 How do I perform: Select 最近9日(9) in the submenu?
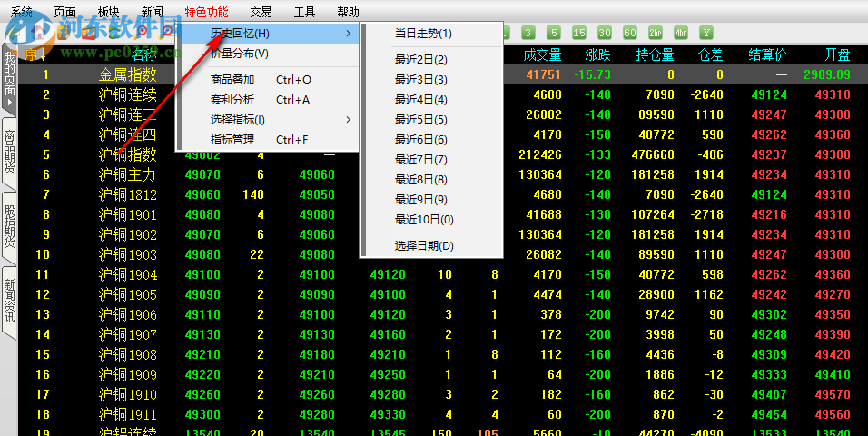pyautogui.click(x=432, y=200)
